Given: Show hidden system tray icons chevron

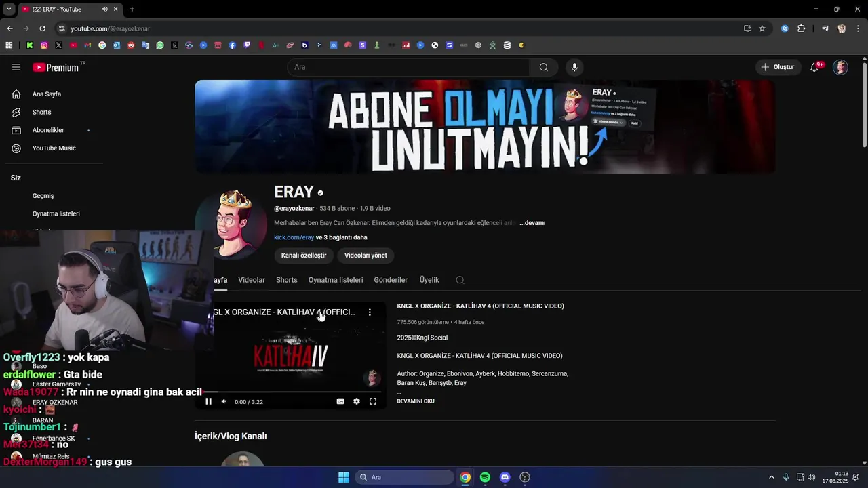Looking at the screenshot, I should (771, 477).
